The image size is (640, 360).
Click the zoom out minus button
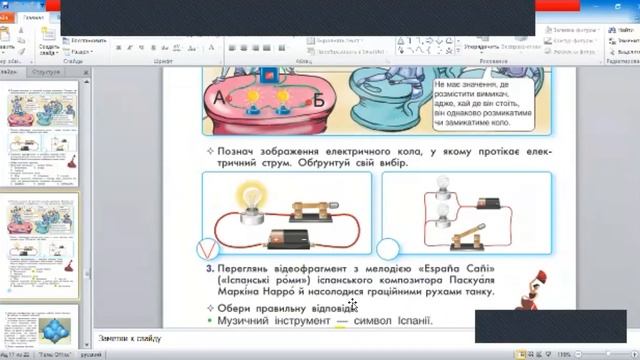pyautogui.click(x=578, y=355)
